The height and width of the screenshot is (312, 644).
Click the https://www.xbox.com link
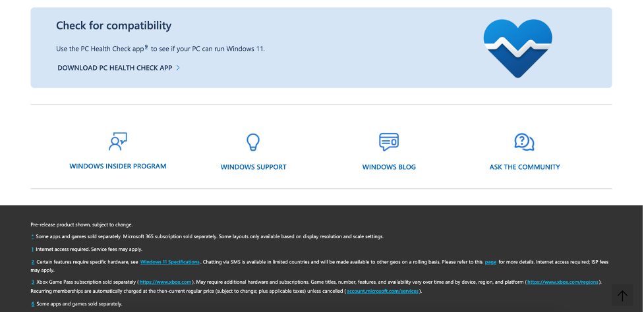pyautogui.click(x=165, y=282)
